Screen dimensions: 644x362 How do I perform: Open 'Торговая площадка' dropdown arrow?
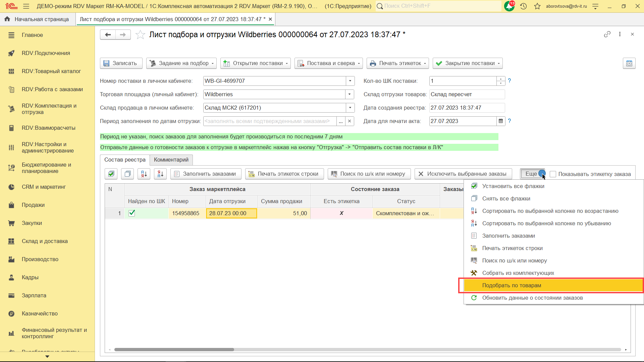coord(350,94)
